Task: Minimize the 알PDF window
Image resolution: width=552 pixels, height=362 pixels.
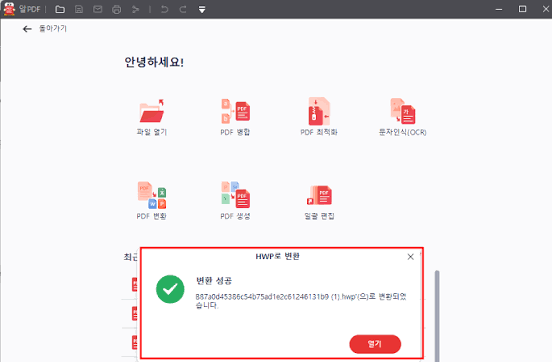Action: tap(499, 9)
